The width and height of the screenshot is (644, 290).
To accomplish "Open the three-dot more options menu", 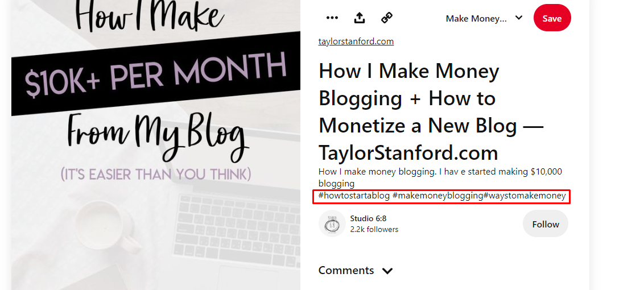I will 332,18.
